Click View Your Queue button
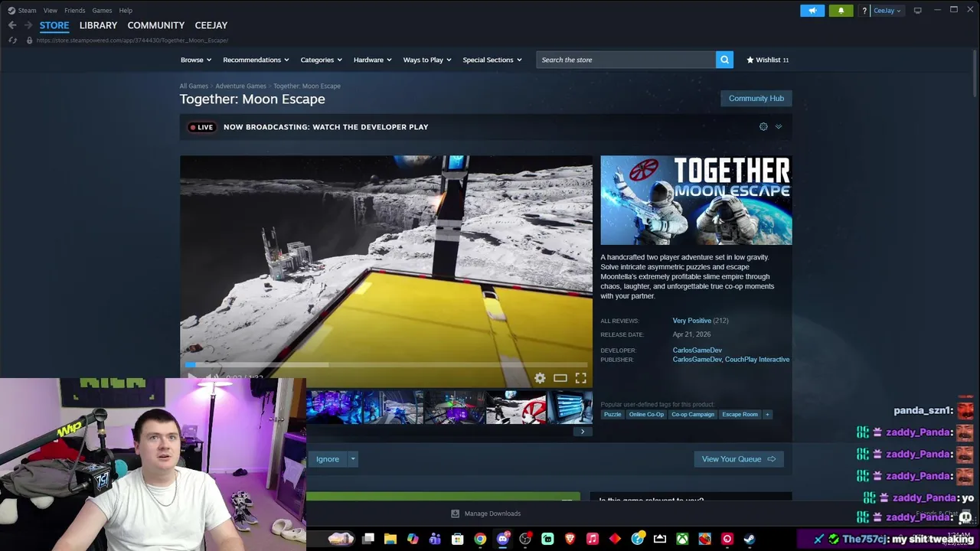The width and height of the screenshot is (980, 551). tap(739, 459)
